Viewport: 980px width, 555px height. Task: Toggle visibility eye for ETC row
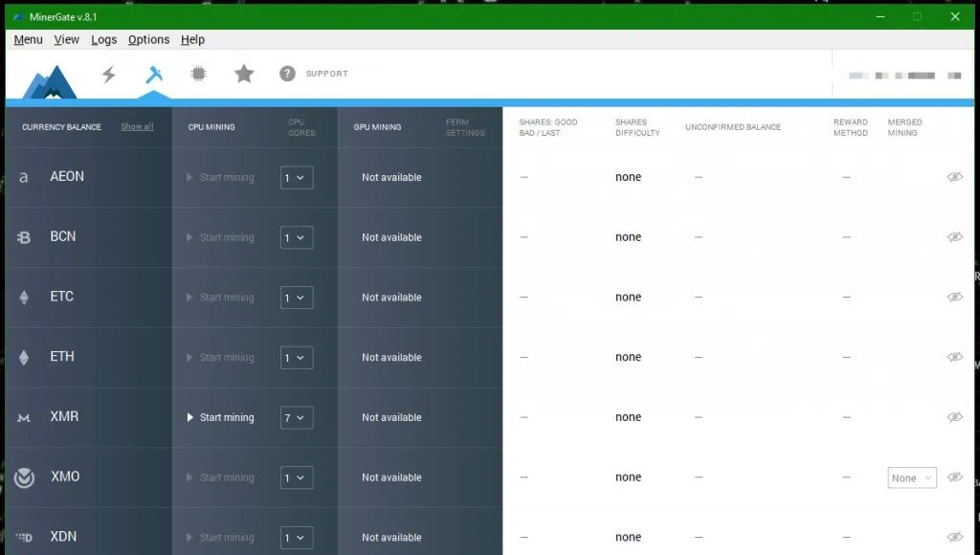(x=954, y=297)
